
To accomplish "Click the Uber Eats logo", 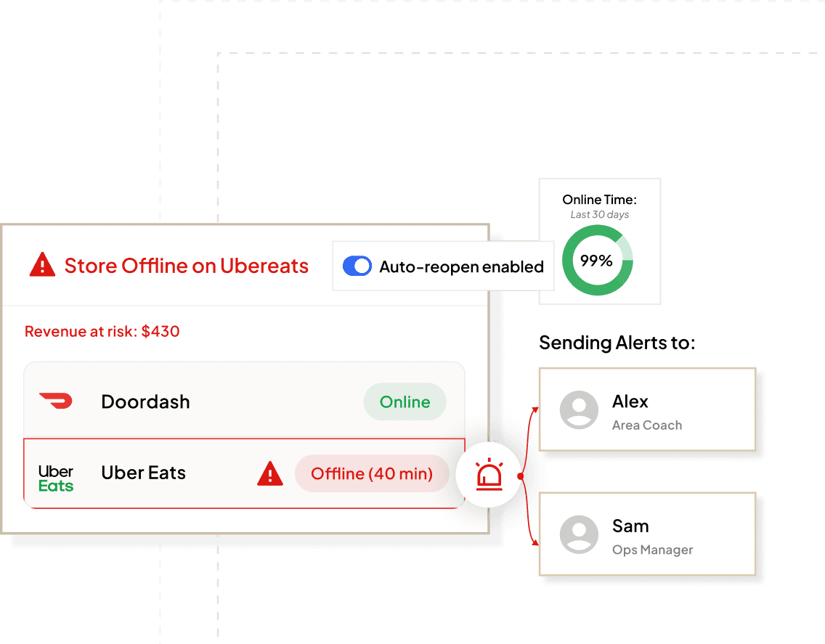I will (x=56, y=478).
